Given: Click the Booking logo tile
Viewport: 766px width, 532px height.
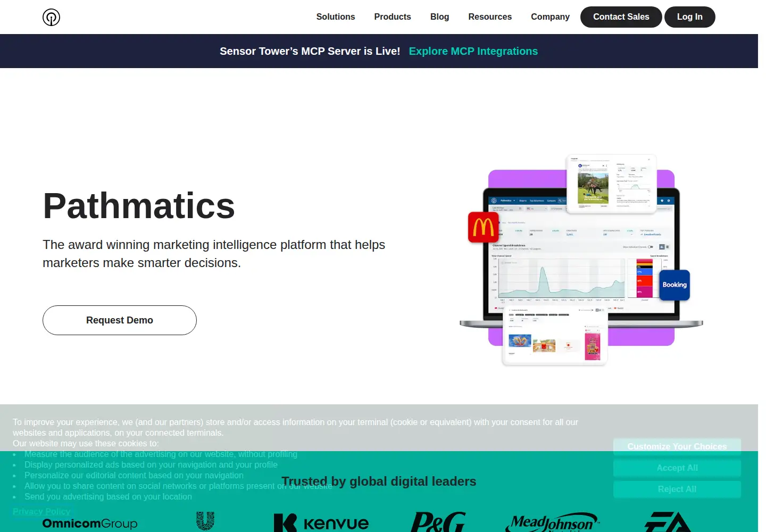Looking at the screenshot, I should 675,285.
